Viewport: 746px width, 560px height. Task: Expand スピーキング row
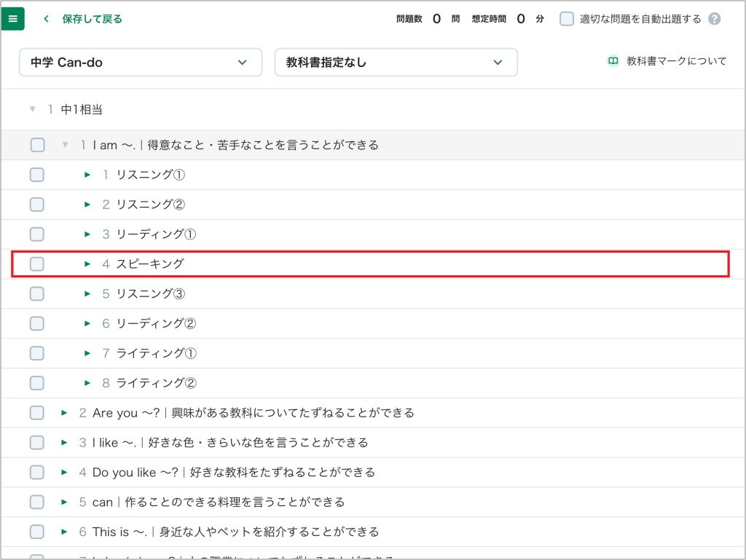[x=87, y=264]
